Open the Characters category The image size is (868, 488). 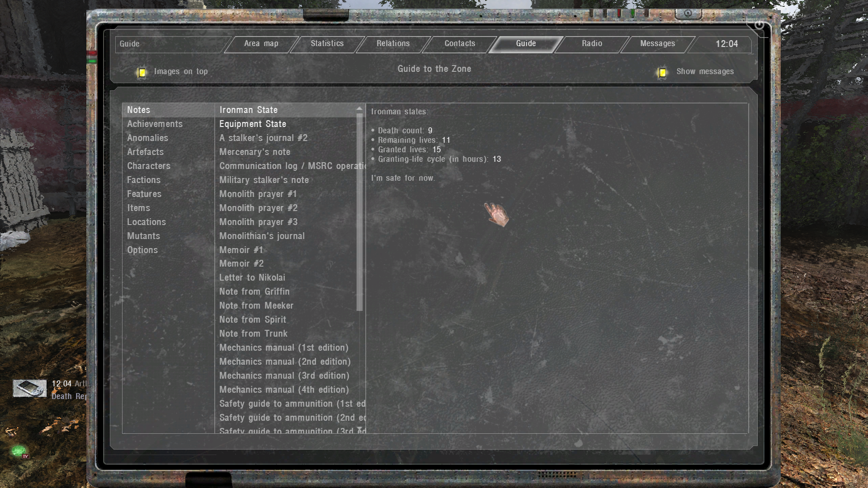click(x=168, y=166)
